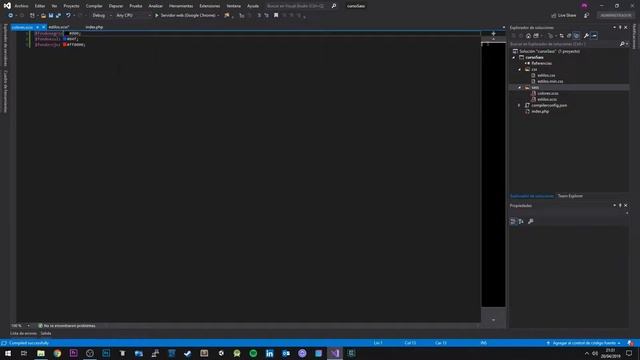Open the Editar menu

40,6
